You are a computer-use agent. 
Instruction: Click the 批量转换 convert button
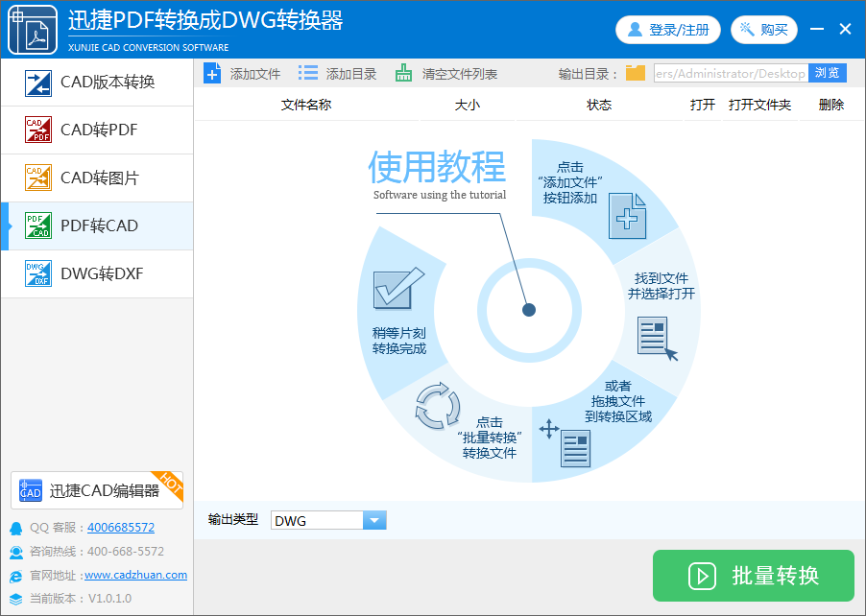(x=753, y=576)
